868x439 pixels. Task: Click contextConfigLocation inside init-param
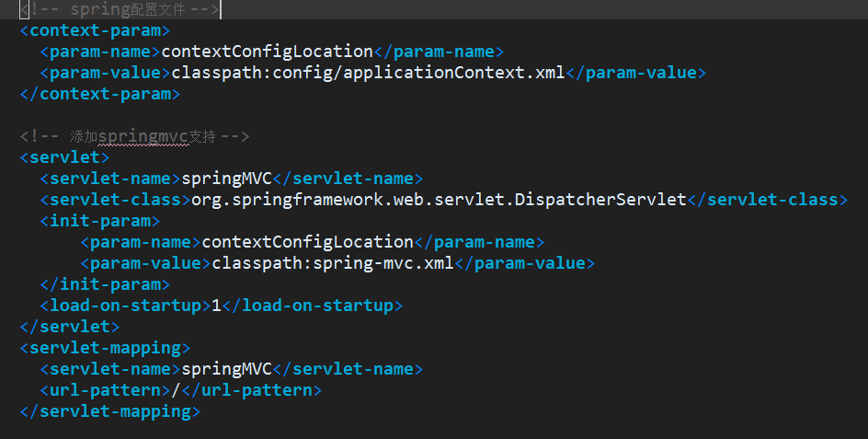point(307,242)
